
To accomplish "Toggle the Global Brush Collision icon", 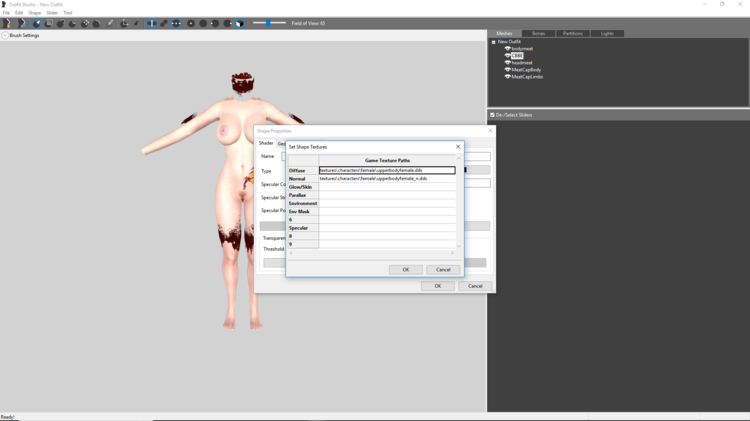I will click(176, 23).
